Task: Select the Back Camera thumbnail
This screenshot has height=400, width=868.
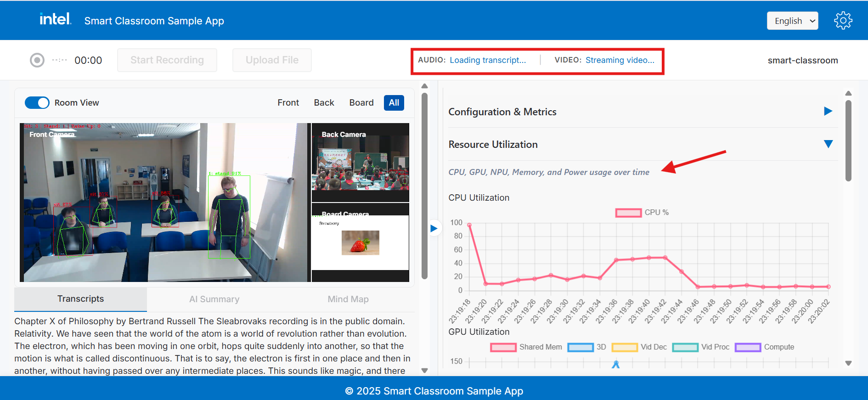Action: (360, 163)
